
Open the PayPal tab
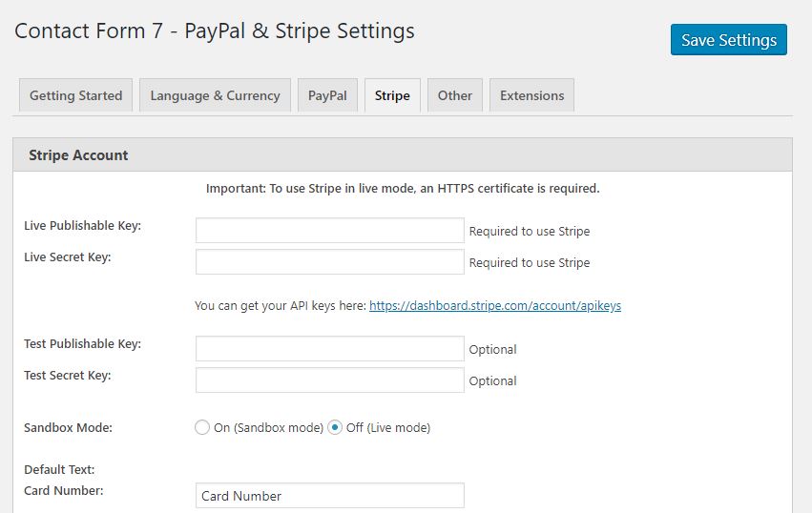pos(327,95)
